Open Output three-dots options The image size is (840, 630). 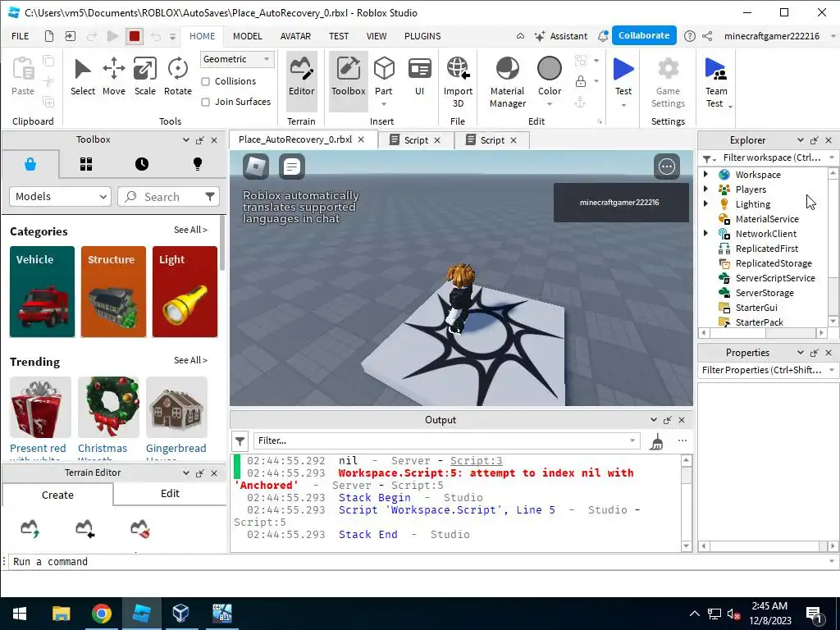682,441
